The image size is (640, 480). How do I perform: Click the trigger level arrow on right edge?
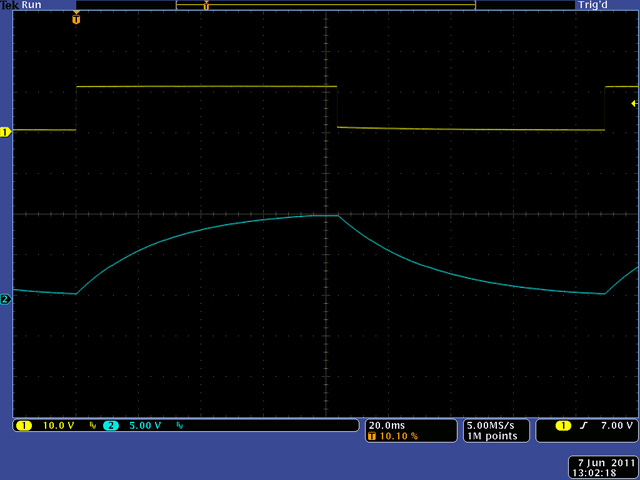[634, 103]
